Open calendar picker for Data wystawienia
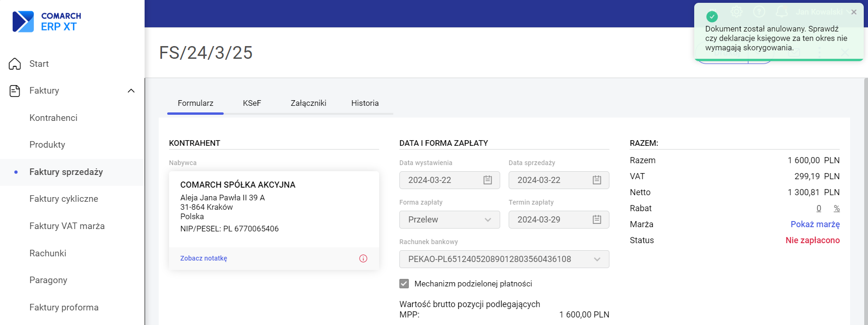 487,180
